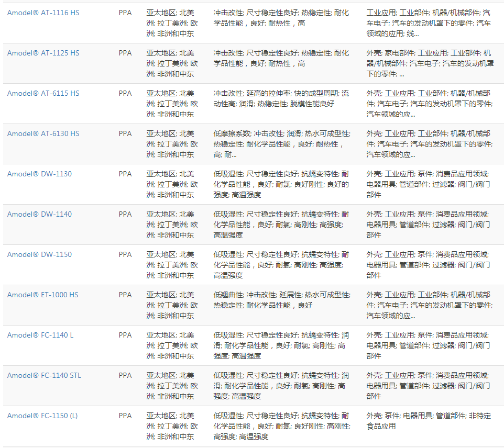Image resolution: width=504 pixels, height=448 pixels.
Task: Click the region text in FC-1150 (L) row
Action: tap(172, 426)
